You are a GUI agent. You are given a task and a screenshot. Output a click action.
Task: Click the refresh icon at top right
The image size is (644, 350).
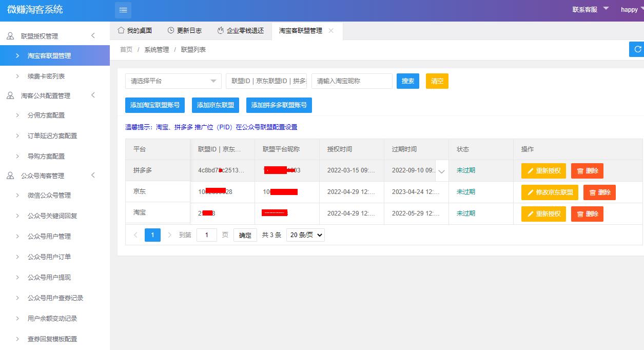[637, 49]
